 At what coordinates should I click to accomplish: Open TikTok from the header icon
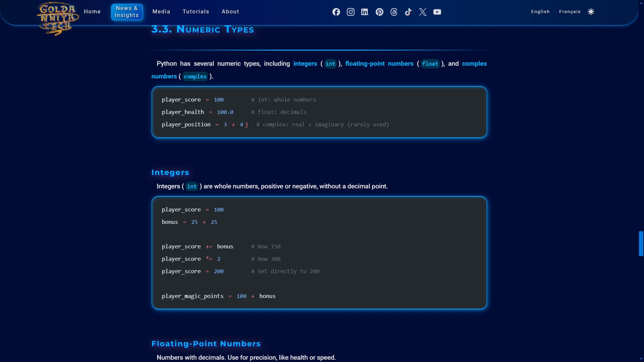[x=408, y=12]
